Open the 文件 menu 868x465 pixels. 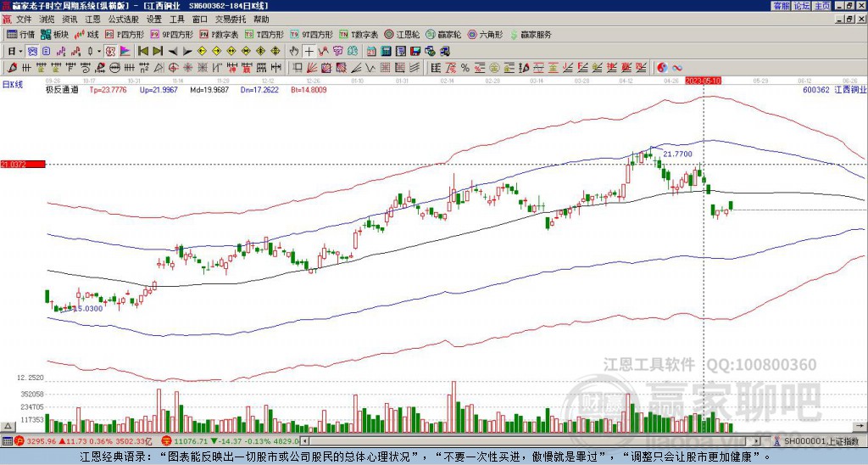click(24, 20)
